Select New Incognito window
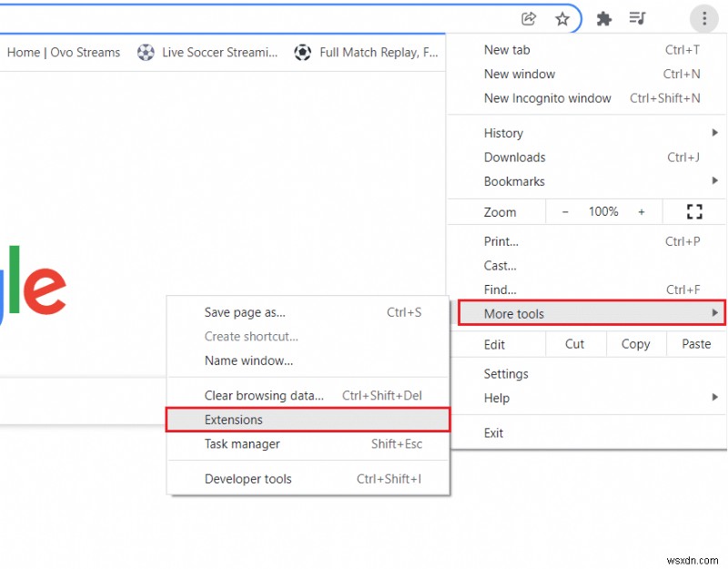Viewport: 728px width, 569px height. [x=548, y=98]
